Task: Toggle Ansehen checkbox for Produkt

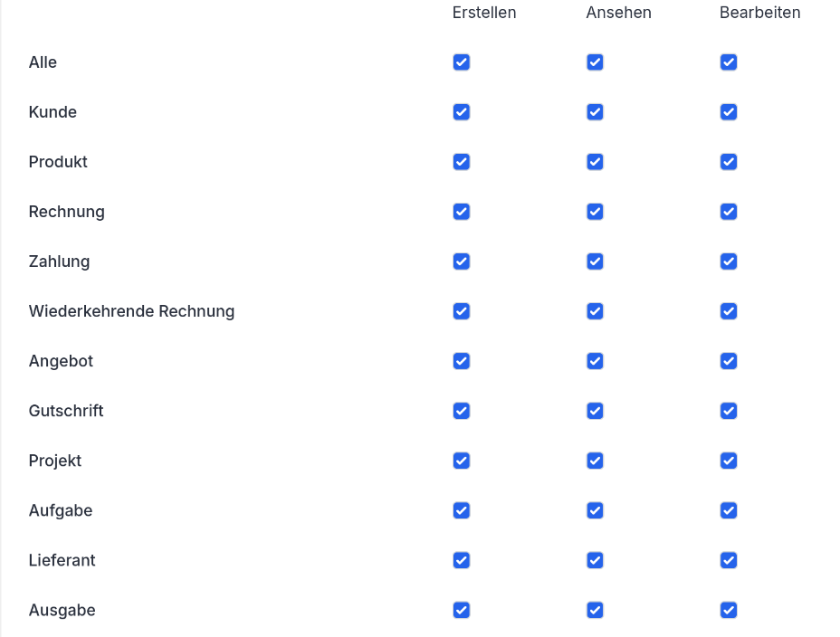Action: [x=595, y=162]
